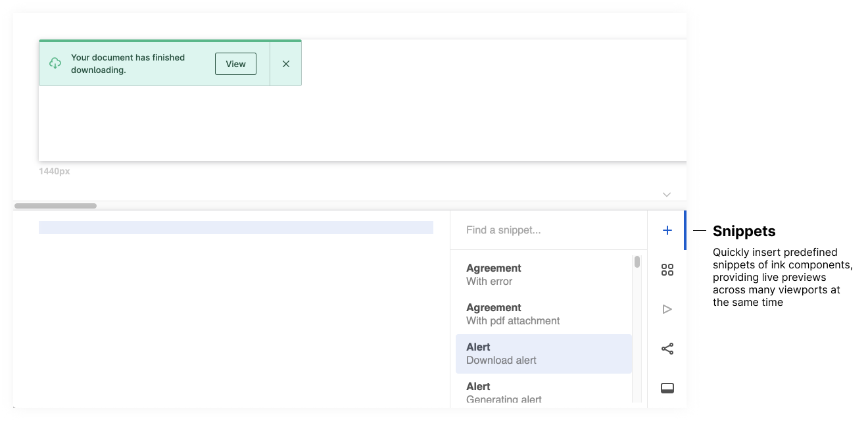868x421 pixels.
Task: Click the cloud download icon in alert
Action: [55, 64]
